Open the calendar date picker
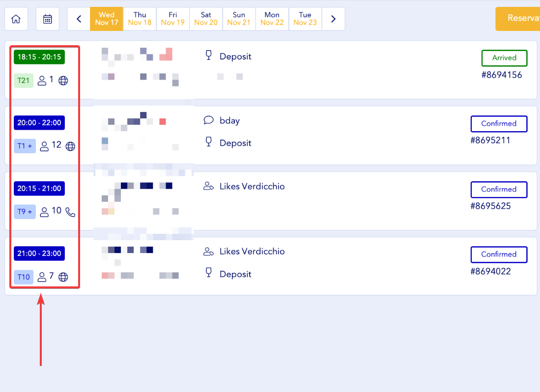This screenshot has width=540, height=392. pos(48,19)
